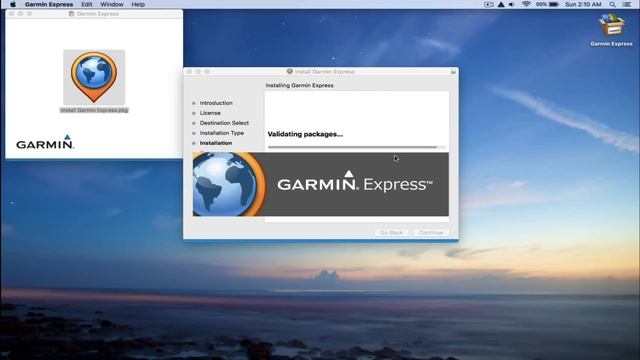640x360 pixels.
Task: Open Spotlight search magnifier icon
Action: pos(612,4)
